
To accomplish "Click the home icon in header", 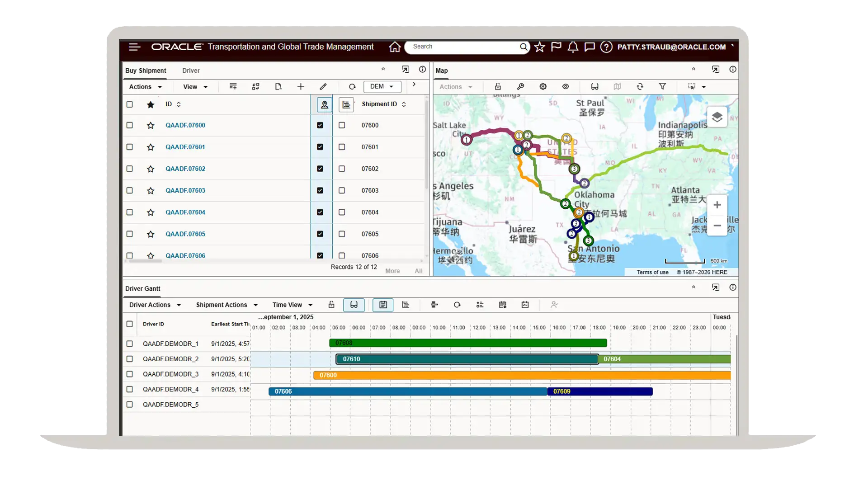I will click(394, 47).
